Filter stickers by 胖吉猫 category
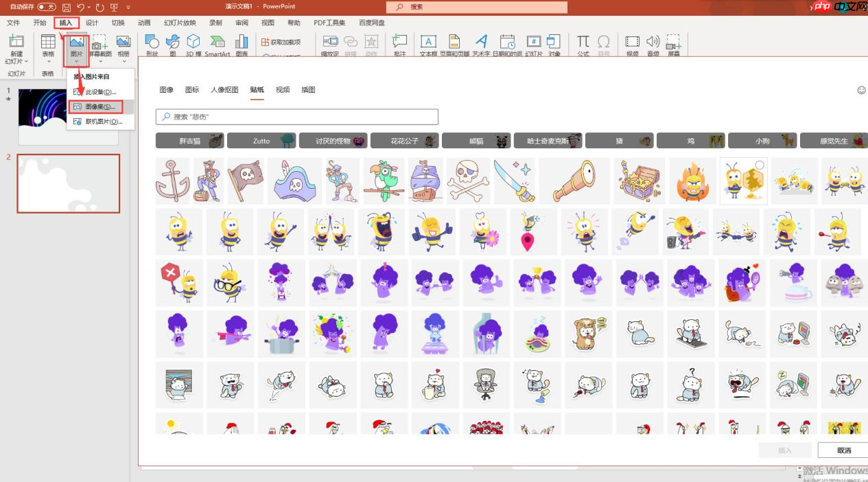Viewport: 868px width, 482px height. (x=190, y=141)
